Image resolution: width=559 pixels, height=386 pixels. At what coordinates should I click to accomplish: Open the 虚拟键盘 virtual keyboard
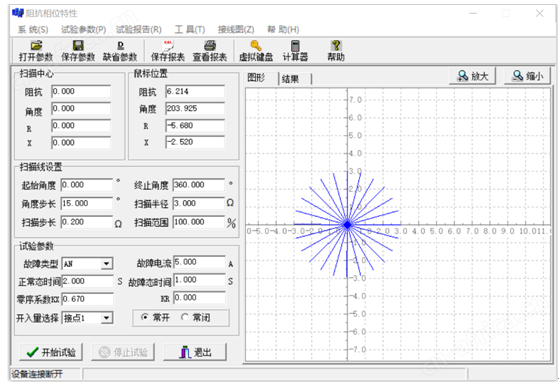coord(256,51)
